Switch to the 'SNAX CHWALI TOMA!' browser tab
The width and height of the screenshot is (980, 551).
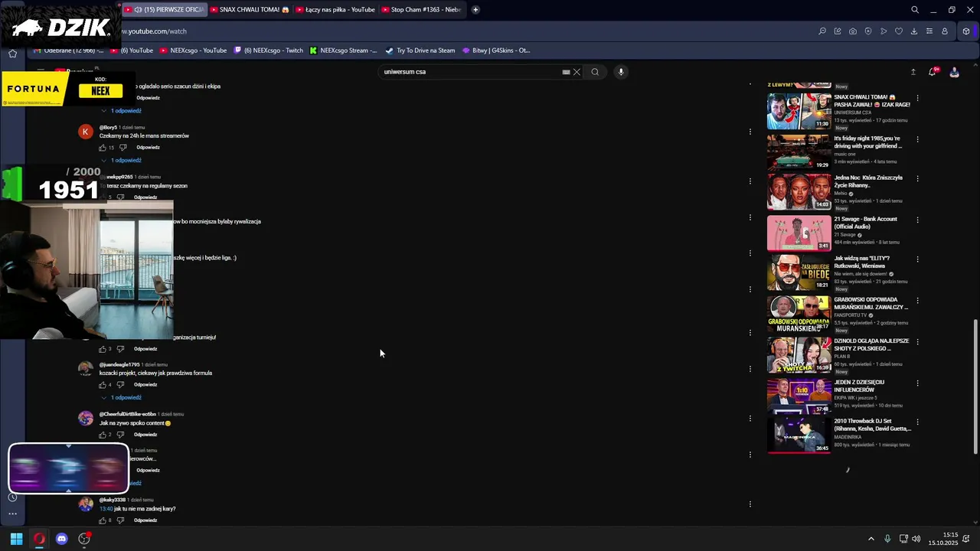[x=249, y=10]
